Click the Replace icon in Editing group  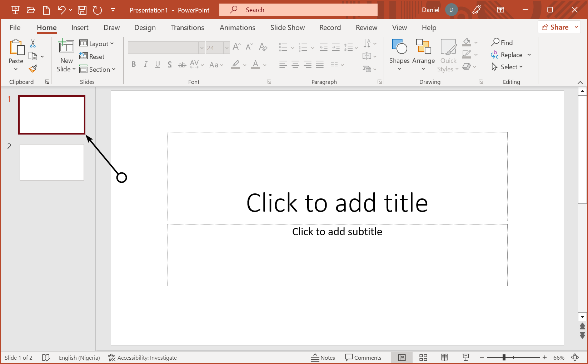tap(508, 55)
